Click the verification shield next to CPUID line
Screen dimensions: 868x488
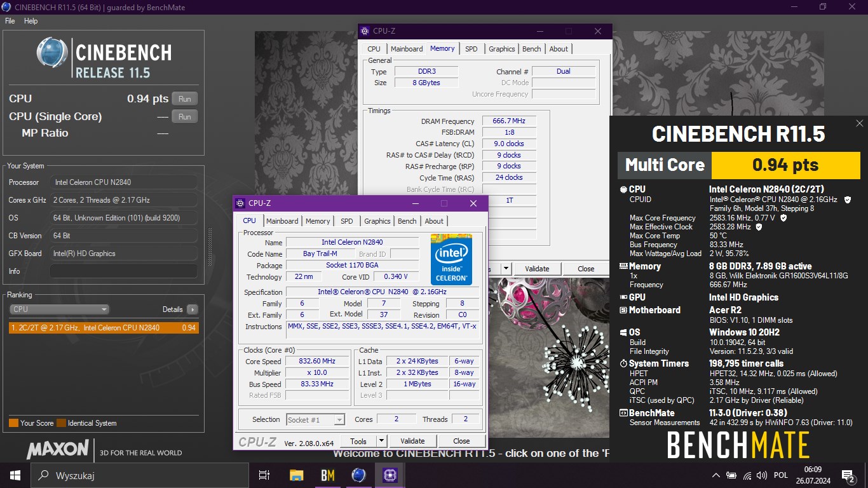click(847, 200)
